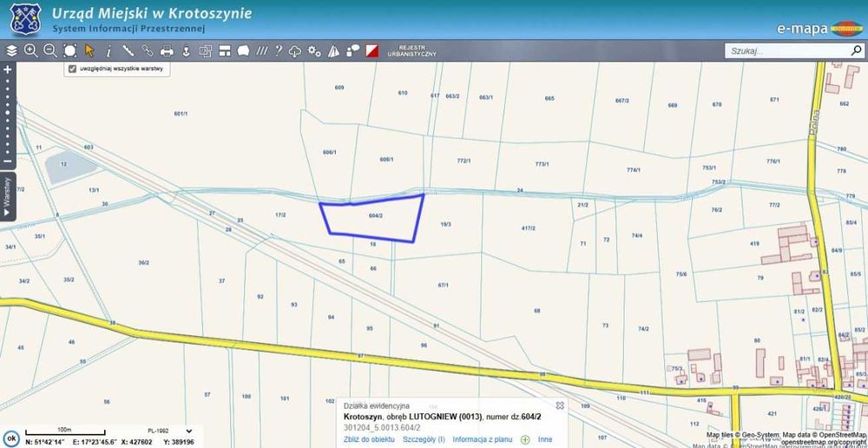Click parcel label 774/1 on map
Image resolution: width=868 pixels, height=448 pixels.
pos(634,170)
